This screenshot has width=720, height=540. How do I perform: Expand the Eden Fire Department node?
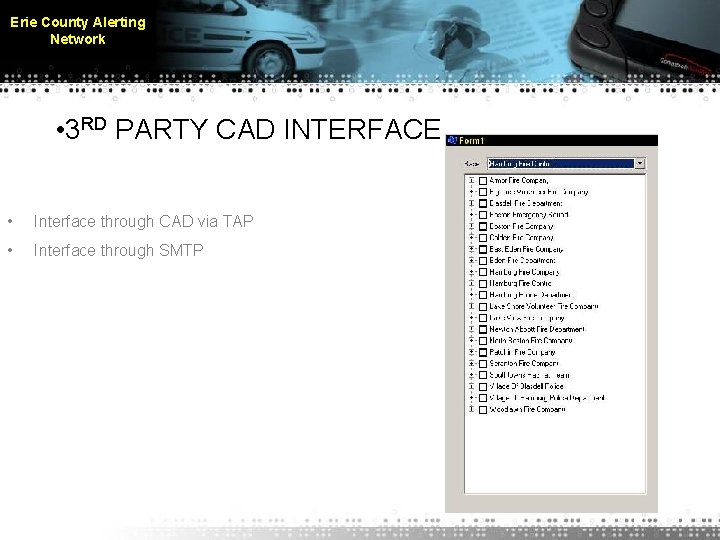471,261
